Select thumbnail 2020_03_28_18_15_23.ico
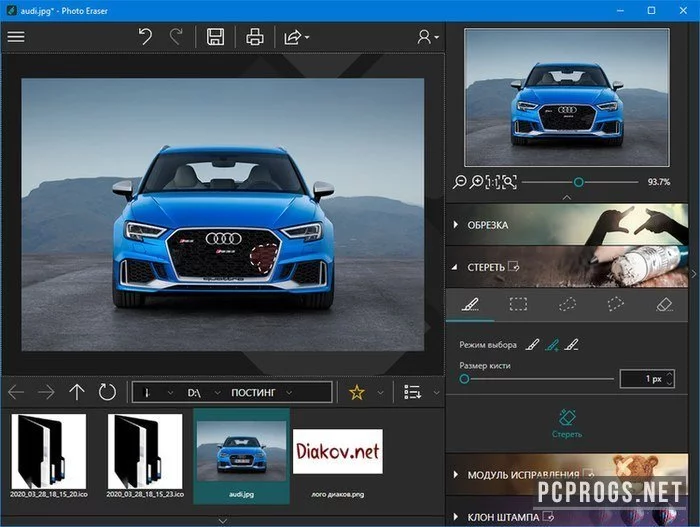Image resolution: width=700 pixels, height=527 pixels. click(x=145, y=456)
